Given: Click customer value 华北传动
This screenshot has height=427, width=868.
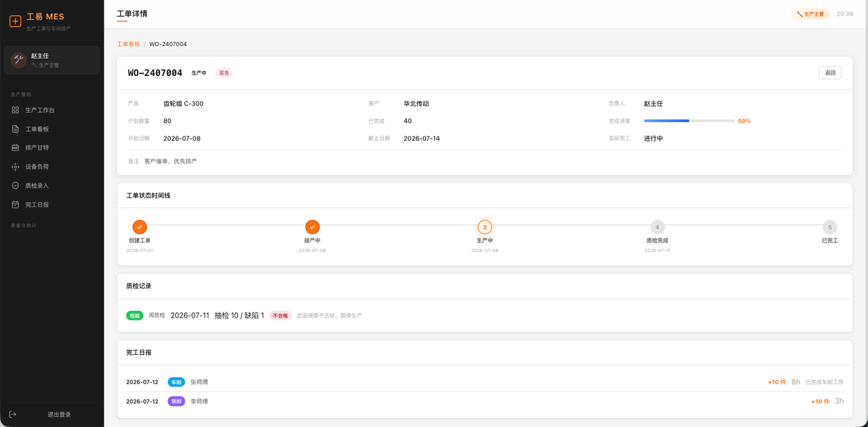Looking at the screenshot, I should tap(416, 104).
